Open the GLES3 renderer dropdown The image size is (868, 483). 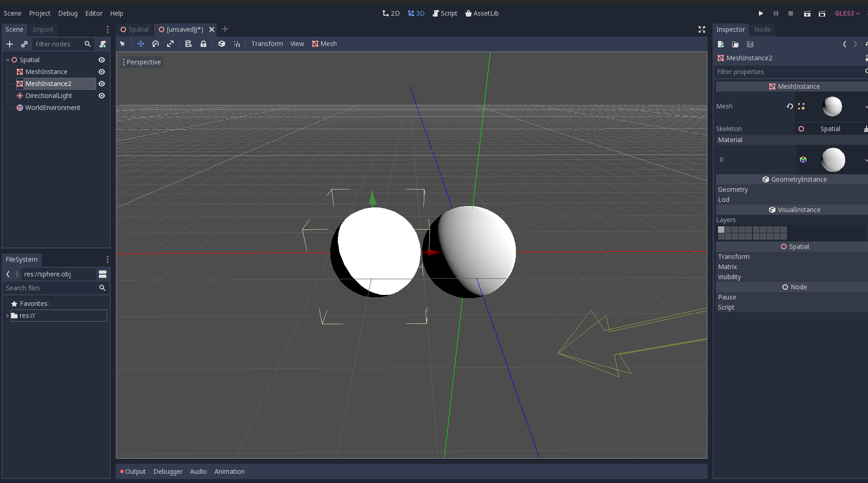click(847, 13)
